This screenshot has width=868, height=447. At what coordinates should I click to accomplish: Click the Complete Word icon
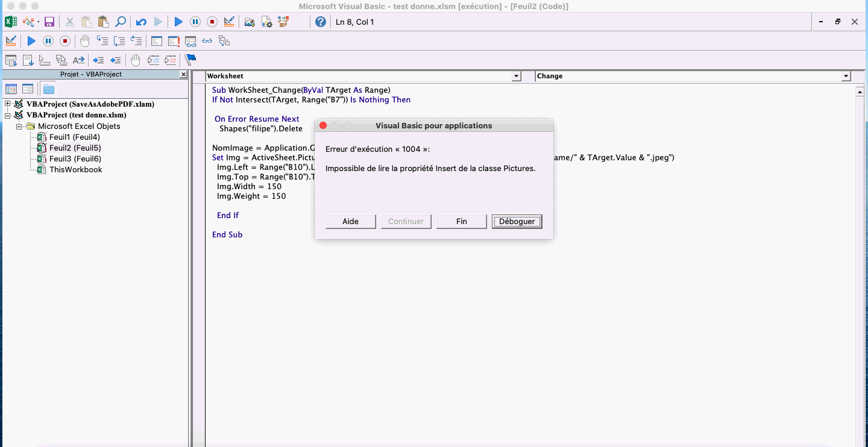pyautogui.click(x=78, y=60)
